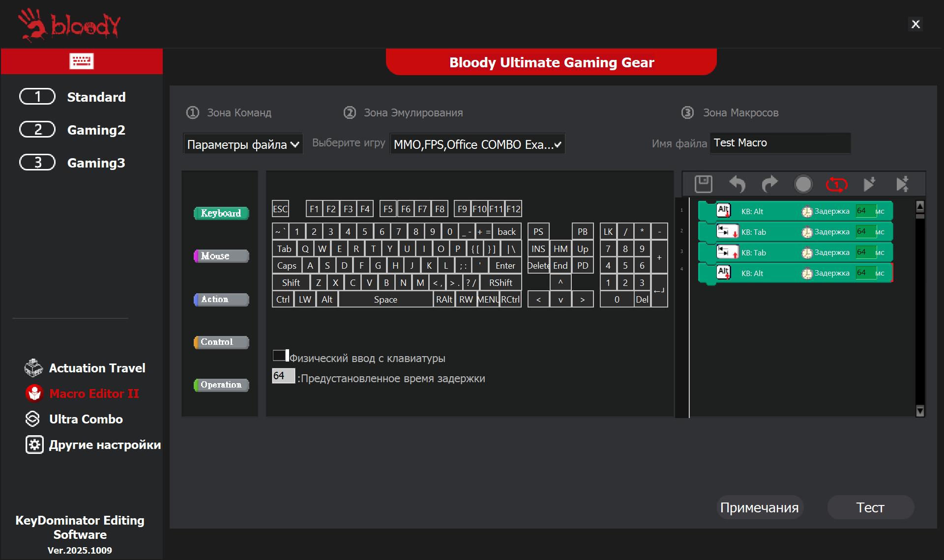The image size is (944, 560).
Task: Click the Test Macro file name field
Action: click(x=780, y=143)
